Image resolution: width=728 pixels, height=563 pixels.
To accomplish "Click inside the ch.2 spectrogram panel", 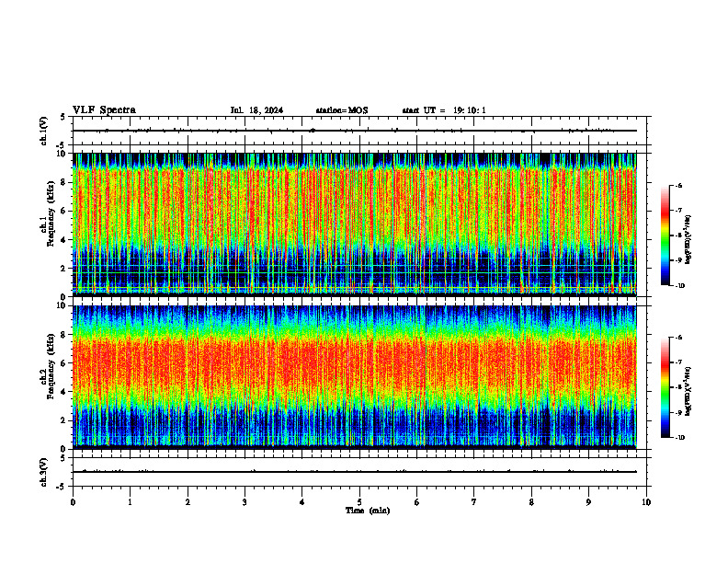I will coord(355,376).
